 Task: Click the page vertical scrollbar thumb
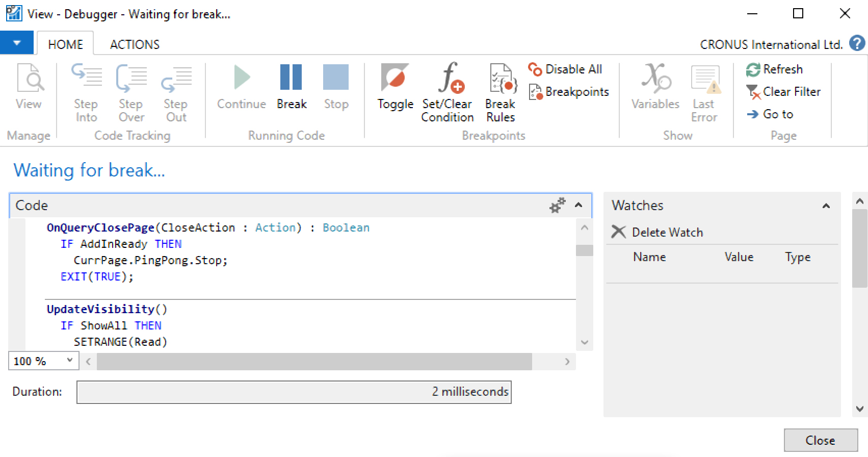(860, 248)
